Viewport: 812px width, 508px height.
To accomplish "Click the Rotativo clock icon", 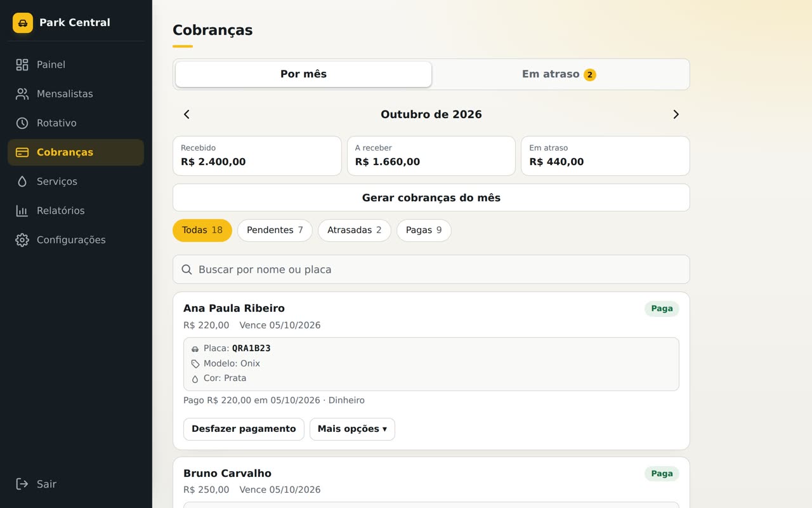I will (x=22, y=123).
